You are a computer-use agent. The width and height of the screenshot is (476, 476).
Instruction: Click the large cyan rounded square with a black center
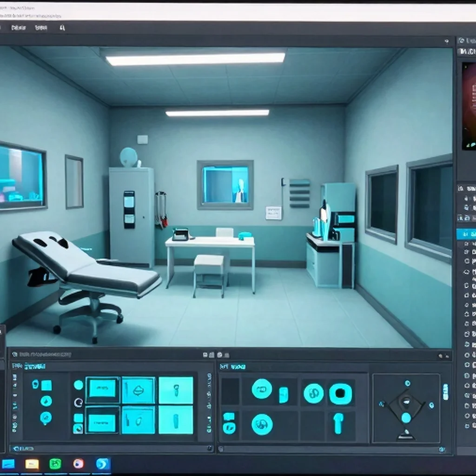[x=341, y=394]
